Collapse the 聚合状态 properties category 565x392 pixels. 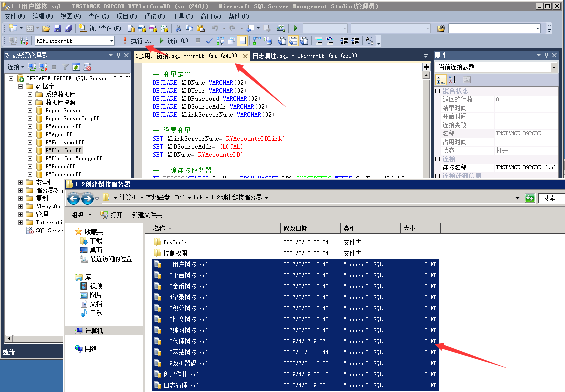438,91
